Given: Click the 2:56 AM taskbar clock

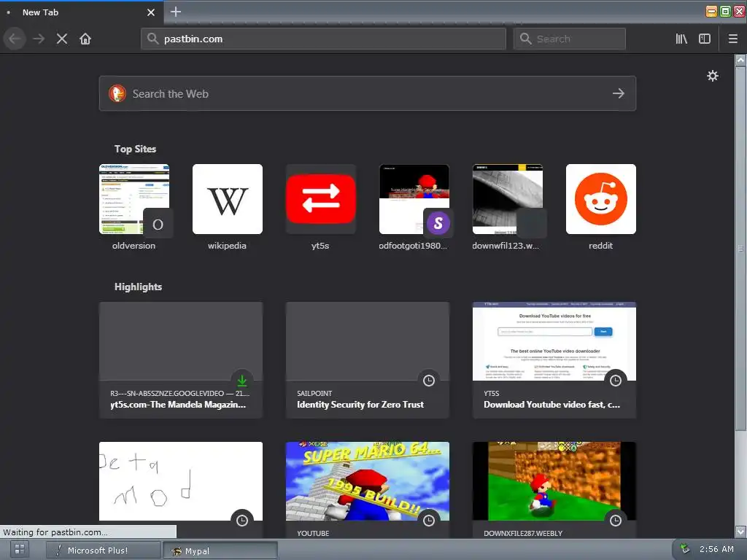Looking at the screenshot, I should click(x=716, y=549).
